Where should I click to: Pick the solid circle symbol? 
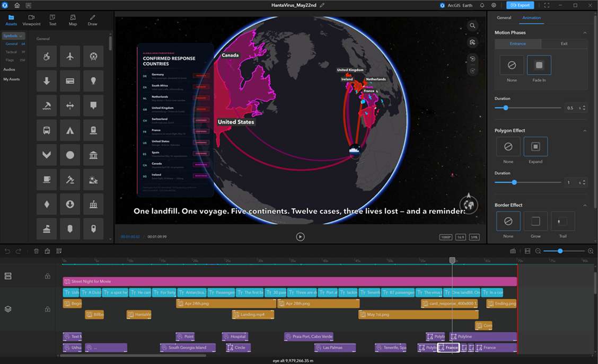point(70,155)
